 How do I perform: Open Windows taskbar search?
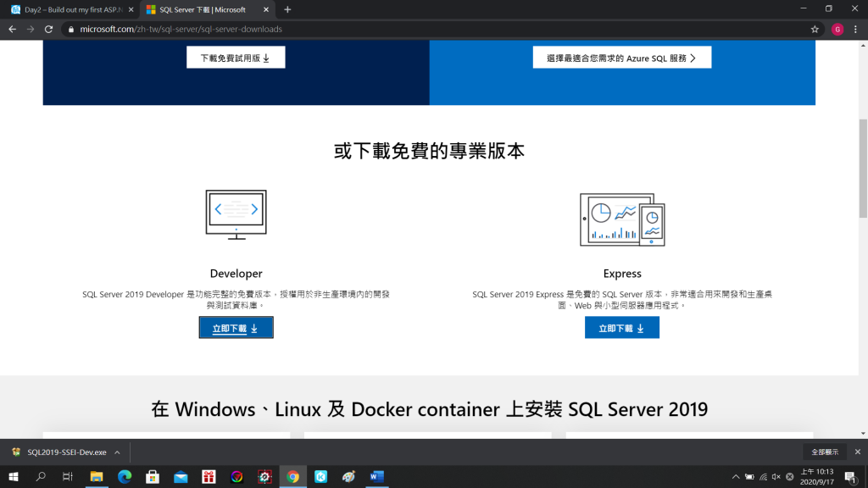pyautogui.click(x=41, y=476)
